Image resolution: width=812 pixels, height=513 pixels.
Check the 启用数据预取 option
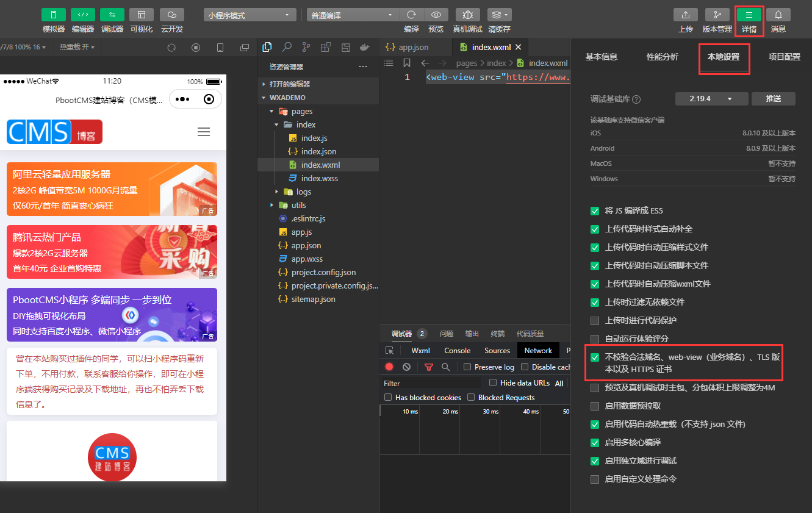tap(595, 406)
